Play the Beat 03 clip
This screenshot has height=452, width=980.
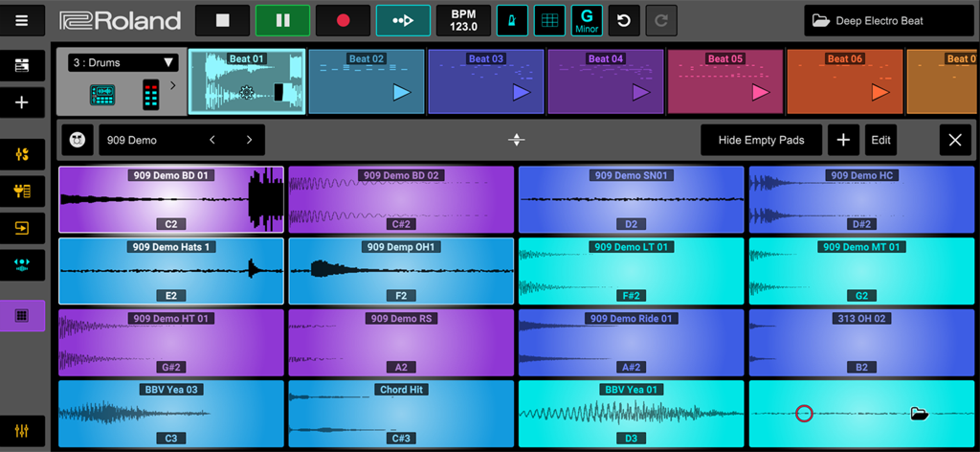pyautogui.click(x=522, y=93)
